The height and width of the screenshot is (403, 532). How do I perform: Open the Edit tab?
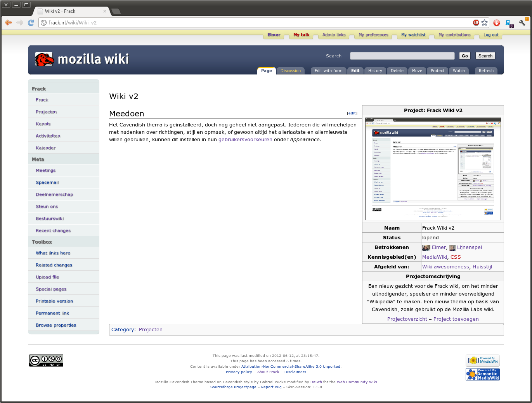point(355,71)
